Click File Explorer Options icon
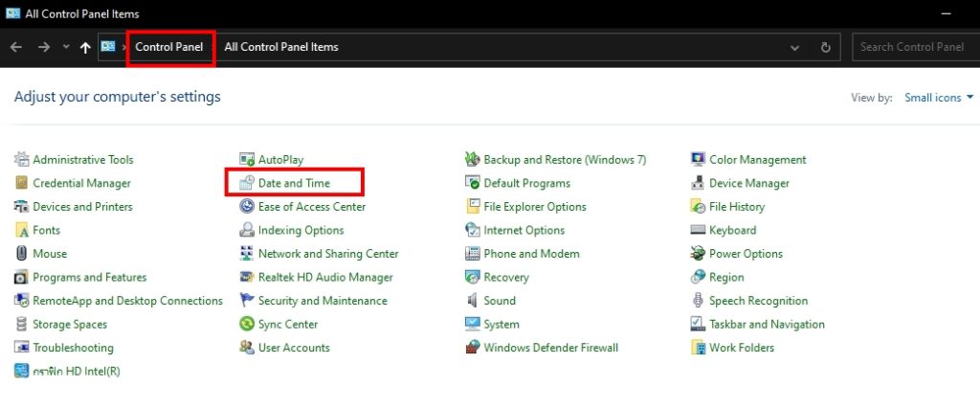 (473, 206)
